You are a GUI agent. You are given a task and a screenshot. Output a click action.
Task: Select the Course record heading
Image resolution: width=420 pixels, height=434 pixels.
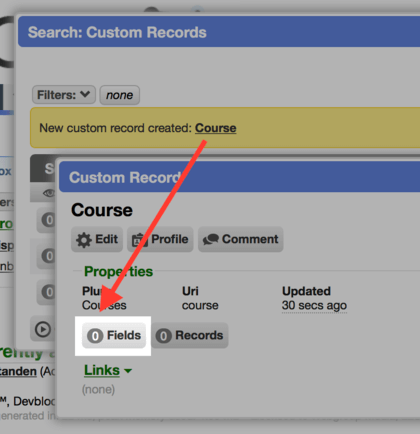(x=102, y=210)
